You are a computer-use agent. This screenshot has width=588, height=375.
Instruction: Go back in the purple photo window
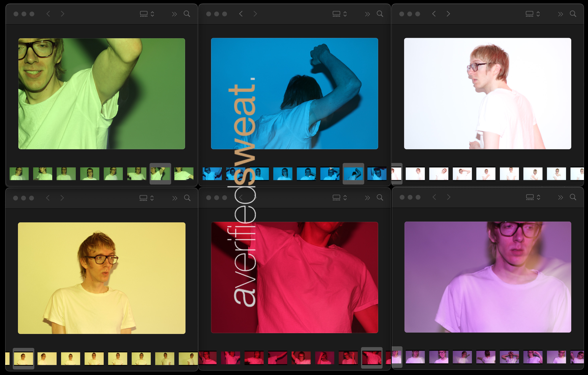click(x=434, y=197)
